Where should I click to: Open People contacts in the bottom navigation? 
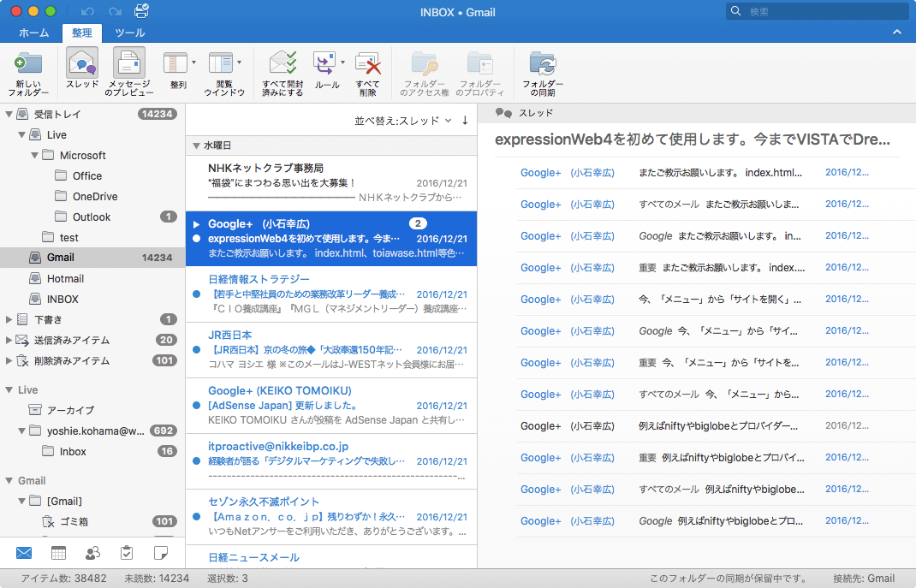tap(92, 553)
